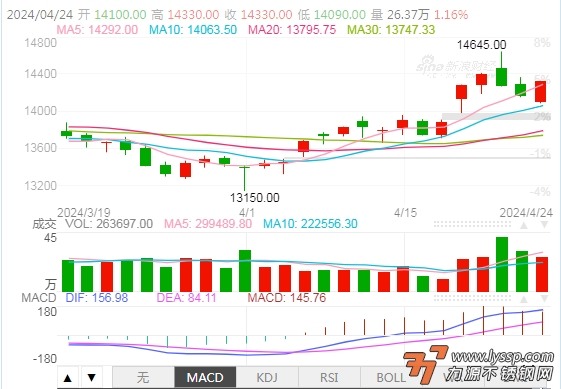561x389 pixels.
Task: Click the grey down triangle in the 成交 volume header
Action: (x=544, y=225)
